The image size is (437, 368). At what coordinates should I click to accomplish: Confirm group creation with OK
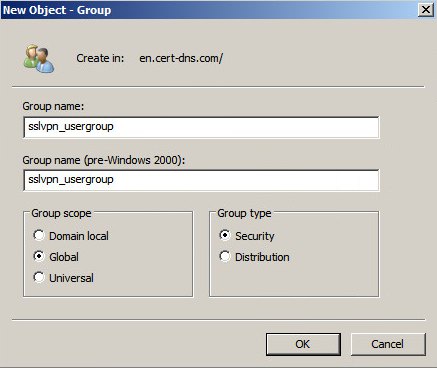[303, 344]
